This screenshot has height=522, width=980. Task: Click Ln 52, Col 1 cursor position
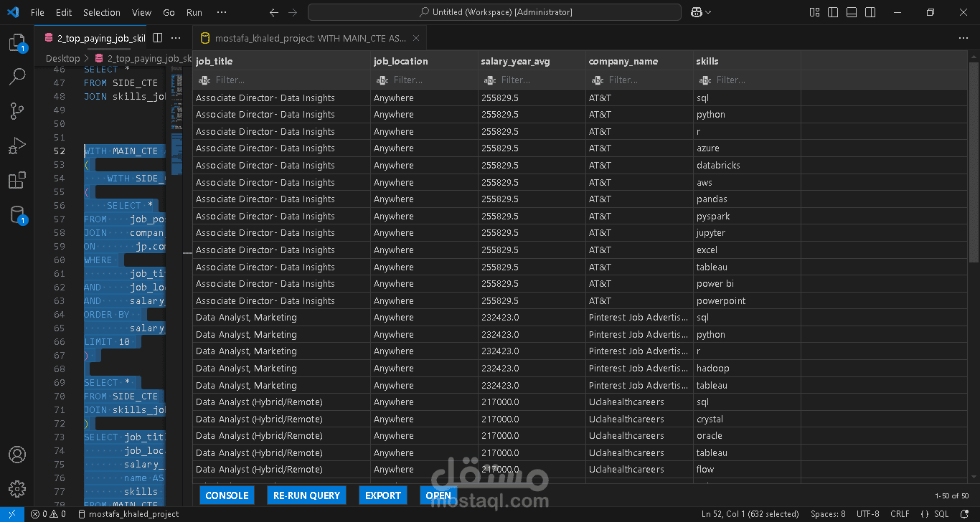tap(750, 514)
